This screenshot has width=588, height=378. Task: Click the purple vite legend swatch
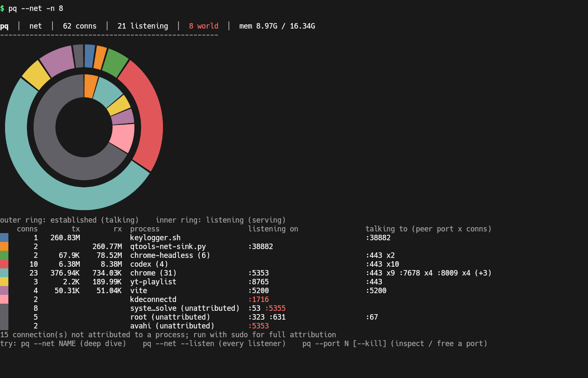point(4,291)
